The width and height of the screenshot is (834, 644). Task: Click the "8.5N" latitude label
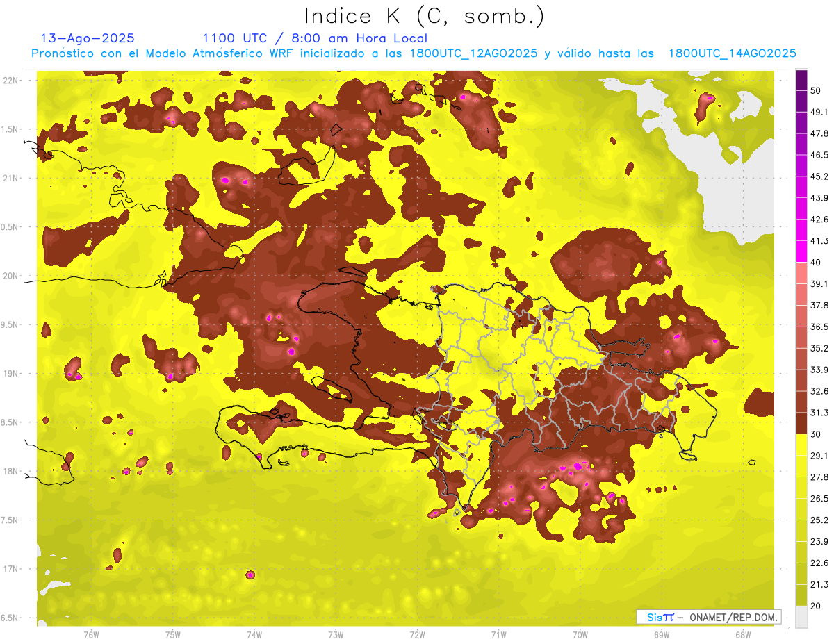pyautogui.click(x=10, y=422)
